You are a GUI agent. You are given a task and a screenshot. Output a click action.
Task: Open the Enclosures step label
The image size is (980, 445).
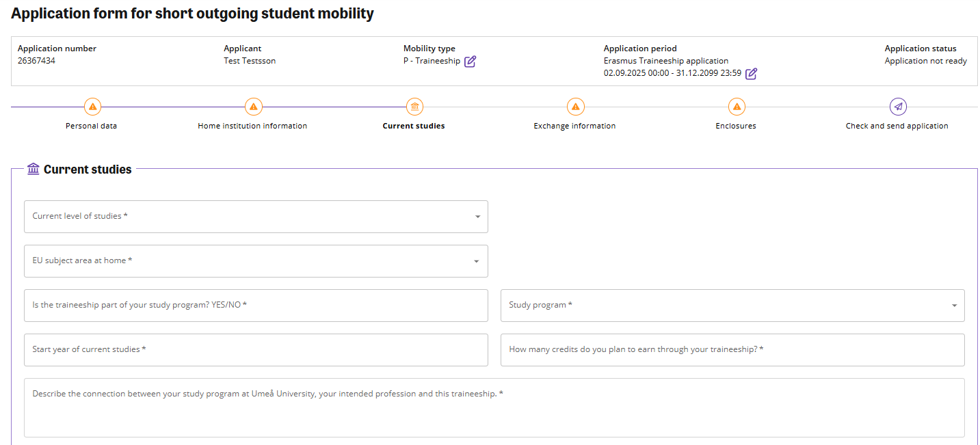[736, 126]
